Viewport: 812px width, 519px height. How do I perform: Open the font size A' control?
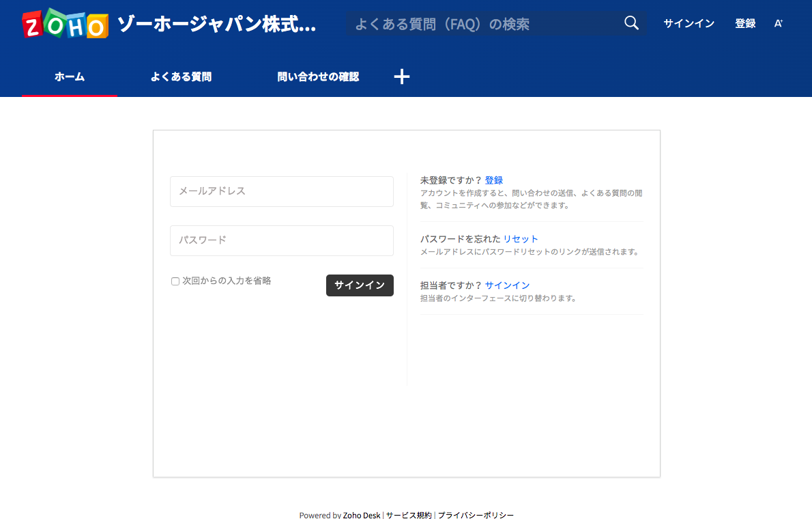(778, 24)
